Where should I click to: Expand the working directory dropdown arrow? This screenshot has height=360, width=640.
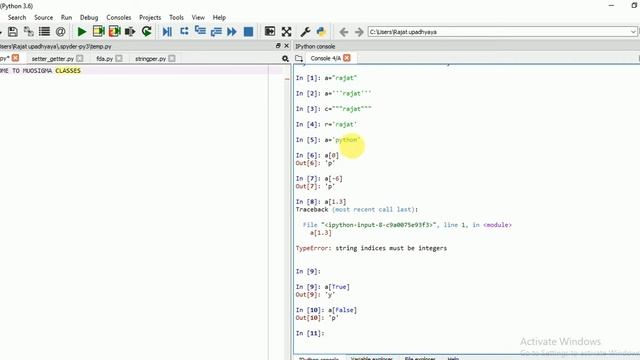[x=633, y=32]
